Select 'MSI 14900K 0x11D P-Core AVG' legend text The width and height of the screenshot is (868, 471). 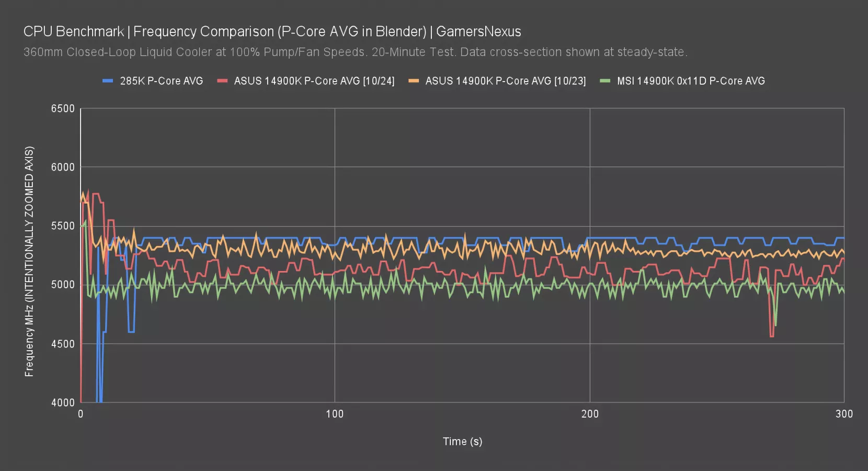(690, 81)
